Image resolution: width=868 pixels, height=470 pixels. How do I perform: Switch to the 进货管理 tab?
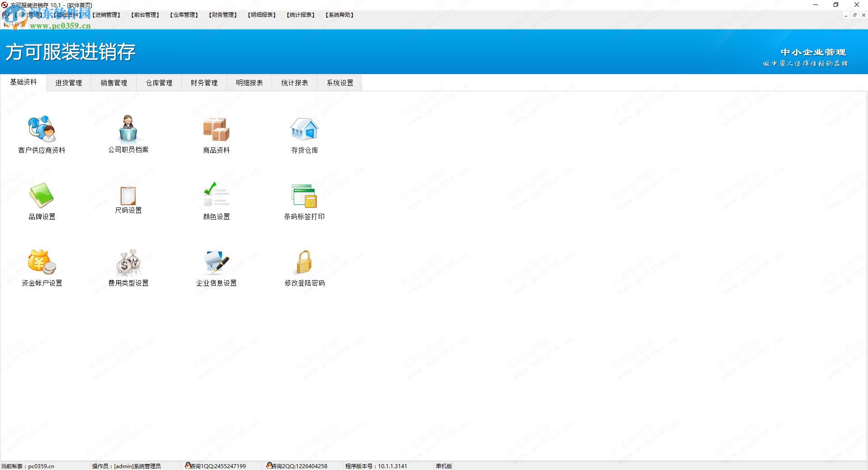click(68, 83)
